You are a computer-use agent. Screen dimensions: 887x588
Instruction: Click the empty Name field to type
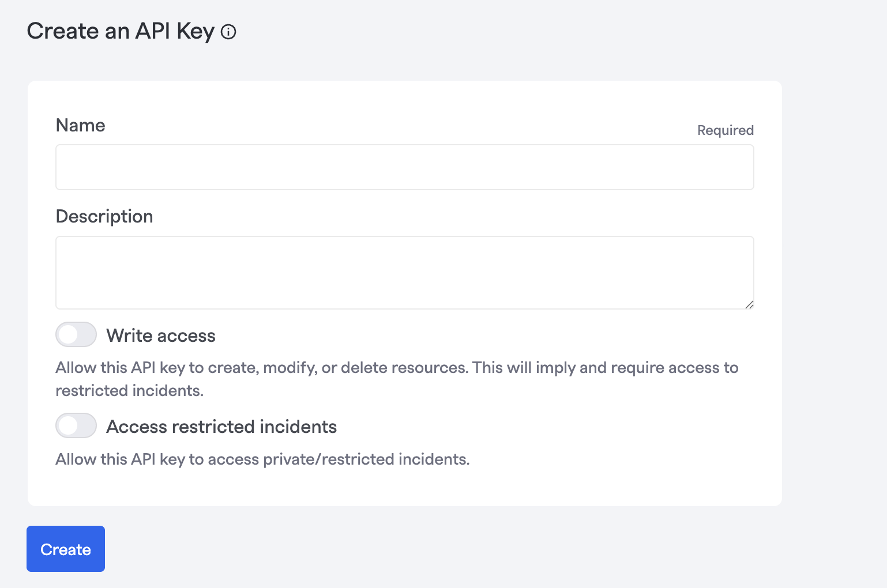pos(404,167)
